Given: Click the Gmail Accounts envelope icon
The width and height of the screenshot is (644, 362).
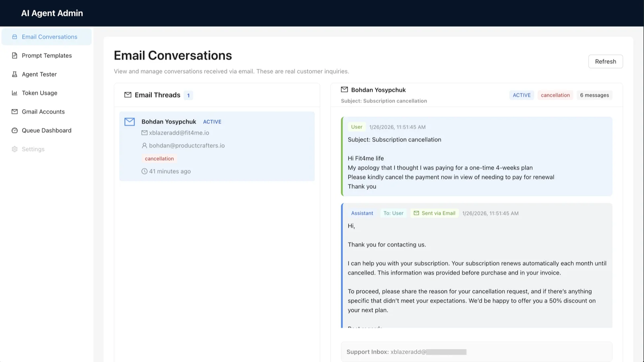Looking at the screenshot, I should 14,112.
